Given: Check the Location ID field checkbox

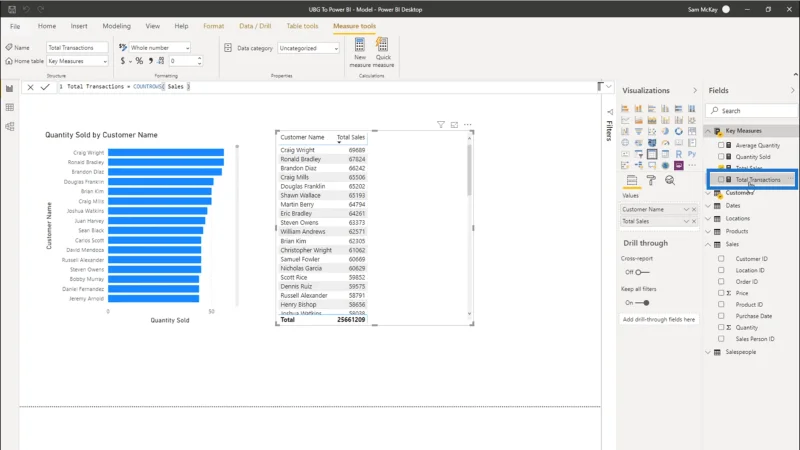Looking at the screenshot, I should (721, 270).
